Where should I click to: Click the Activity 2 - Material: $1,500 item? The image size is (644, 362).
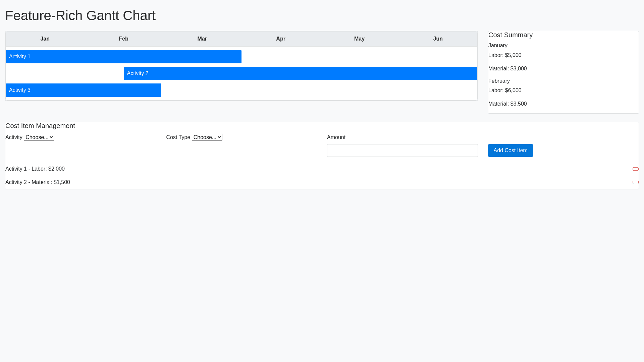[38, 182]
